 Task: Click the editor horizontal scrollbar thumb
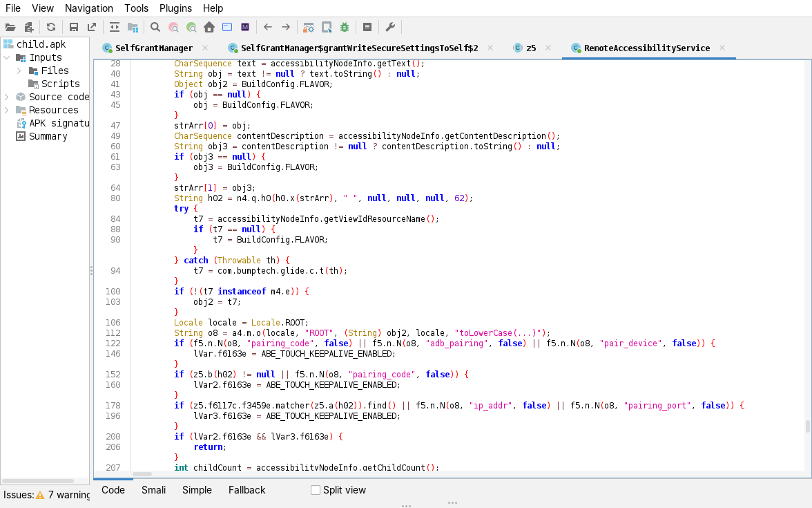tap(142, 474)
